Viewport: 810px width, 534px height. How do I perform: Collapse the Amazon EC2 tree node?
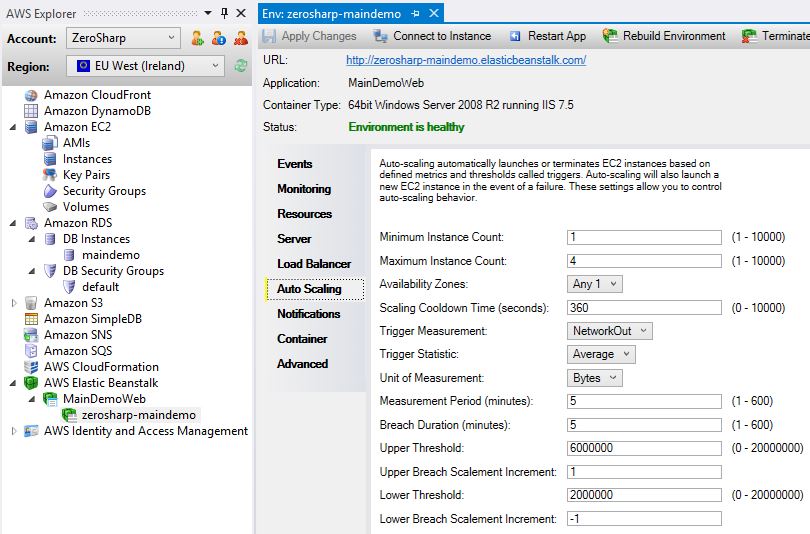tap(13, 127)
